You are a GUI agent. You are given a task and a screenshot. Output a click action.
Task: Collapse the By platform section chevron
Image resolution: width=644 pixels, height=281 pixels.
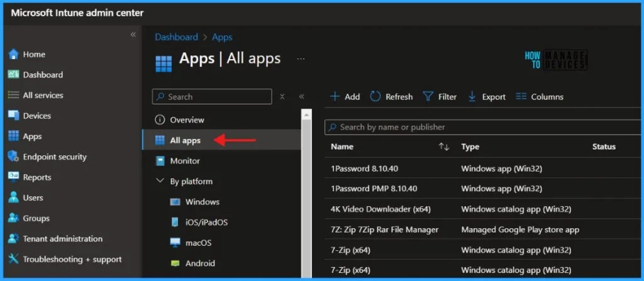coord(160,181)
